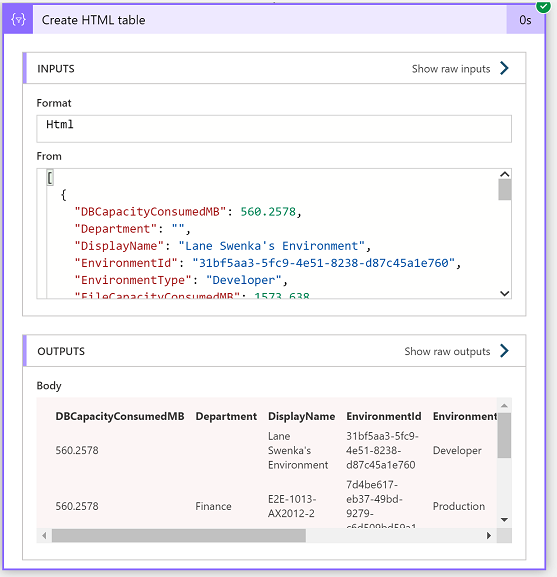Open the Create HTML table title header

(x=270, y=20)
